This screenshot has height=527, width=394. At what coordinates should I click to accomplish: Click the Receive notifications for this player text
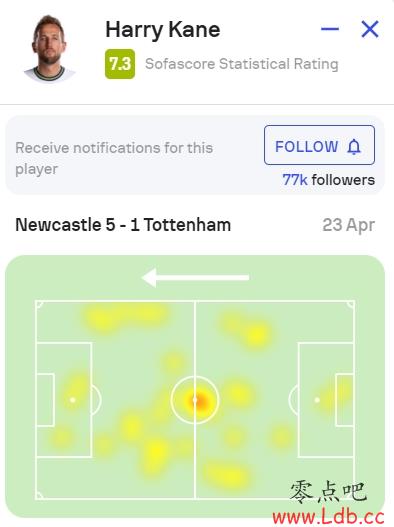point(114,158)
